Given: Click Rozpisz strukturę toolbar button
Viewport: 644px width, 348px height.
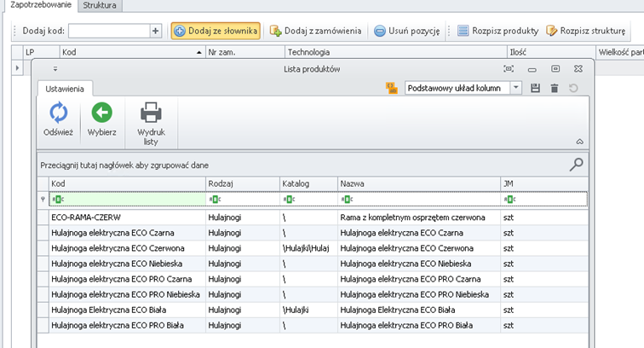Looking at the screenshot, I should coord(588,32).
